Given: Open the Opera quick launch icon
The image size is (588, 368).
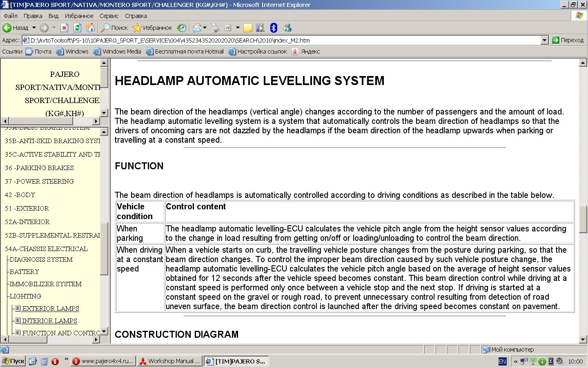Looking at the screenshot, I should [x=55, y=361].
